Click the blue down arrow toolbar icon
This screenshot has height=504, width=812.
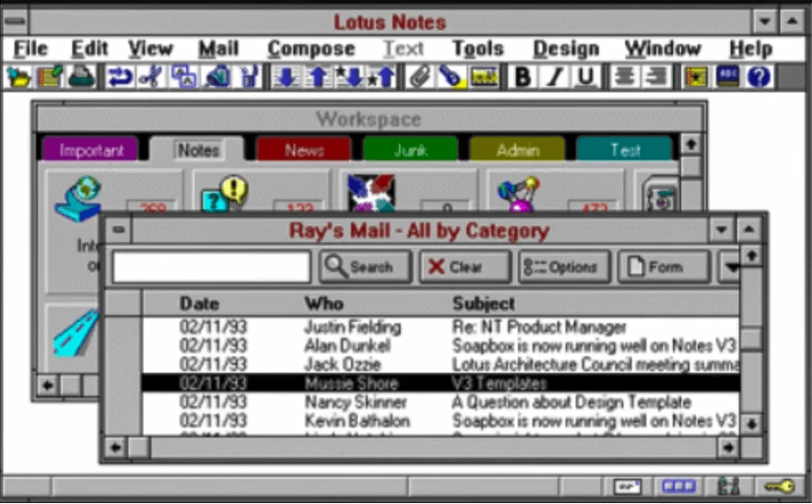pyautogui.click(x=287, y=76)
